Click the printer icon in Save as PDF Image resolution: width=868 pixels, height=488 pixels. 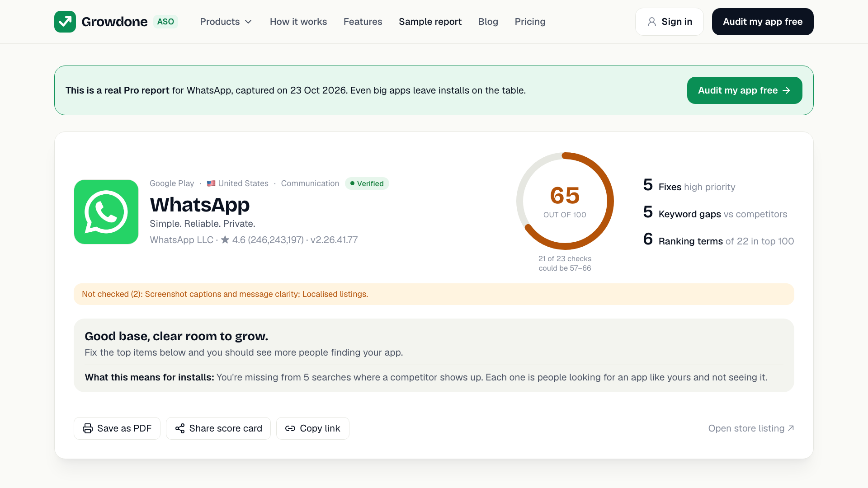tap(88, 428)
